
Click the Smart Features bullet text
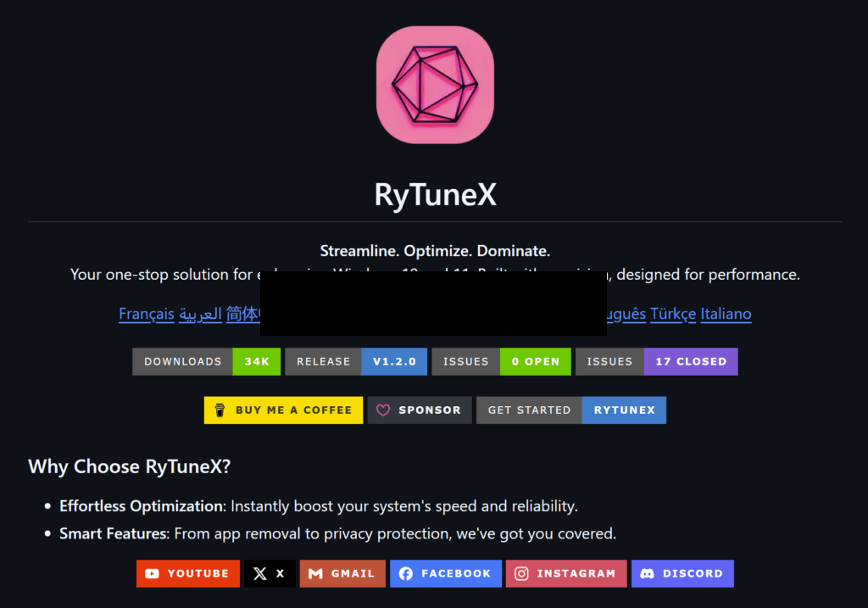pos(337,533)
